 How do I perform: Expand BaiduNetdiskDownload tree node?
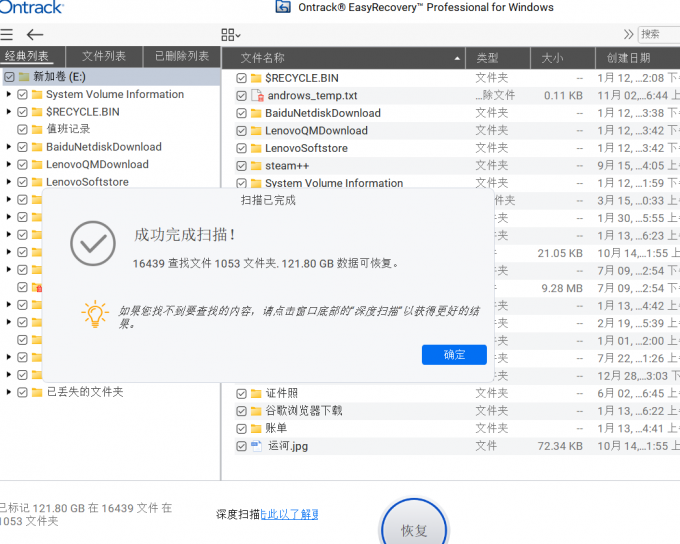click(8, 147)
